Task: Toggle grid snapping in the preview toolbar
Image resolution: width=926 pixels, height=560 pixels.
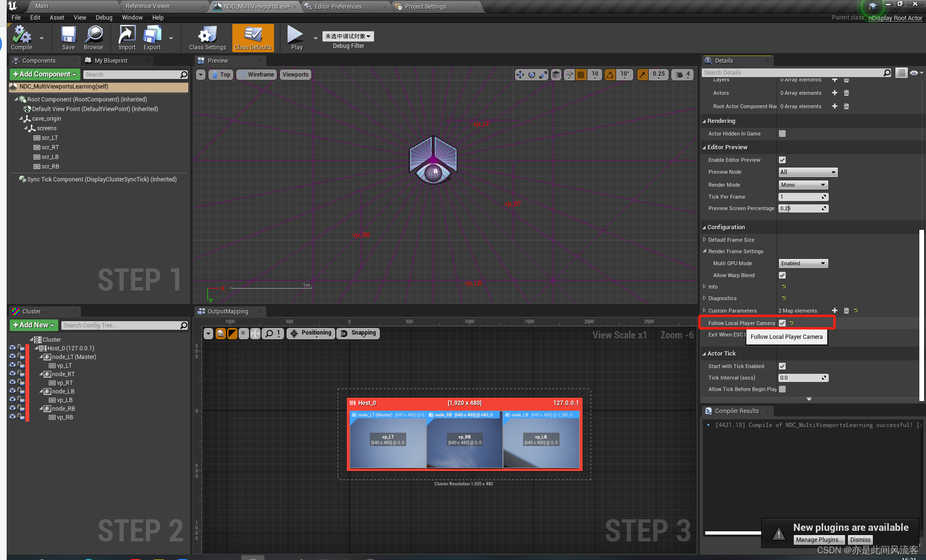Action: pos(581,75)
